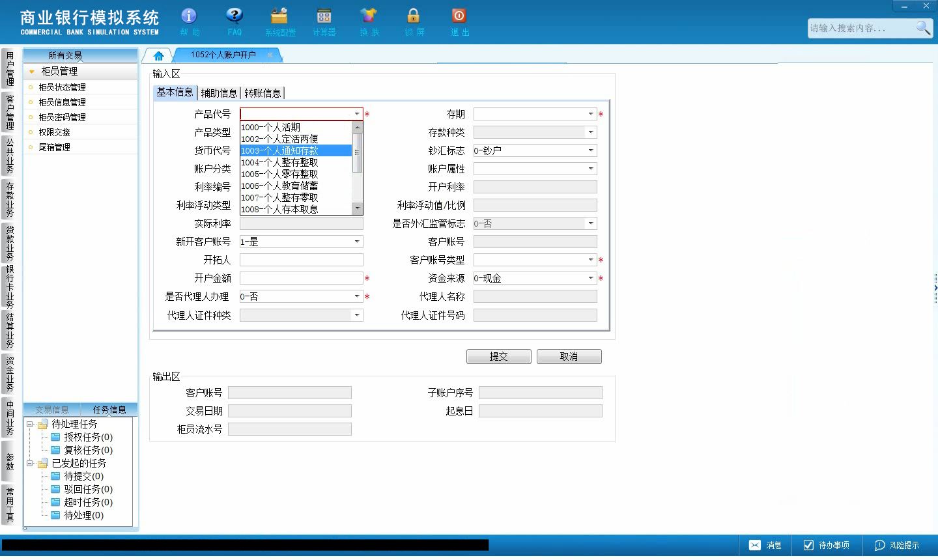
Task: Click the 复核任务(0) folder icon
Action: pos(56,450)
